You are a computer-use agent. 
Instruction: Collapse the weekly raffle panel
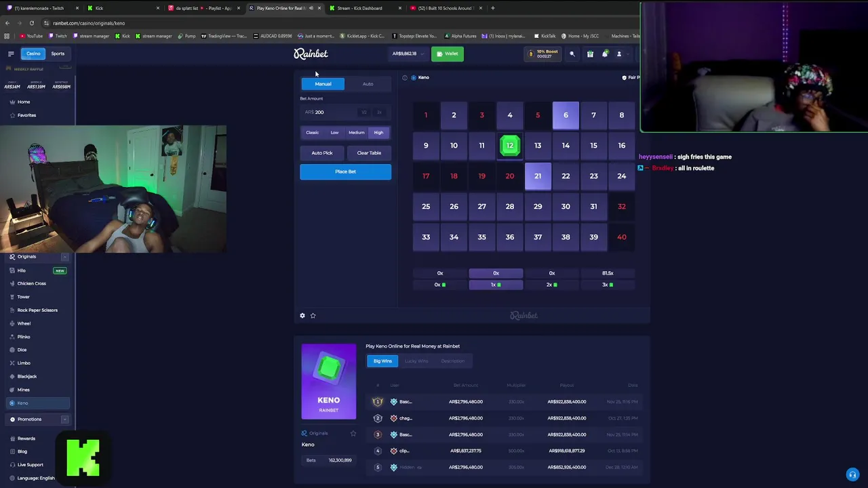point(65,66)
